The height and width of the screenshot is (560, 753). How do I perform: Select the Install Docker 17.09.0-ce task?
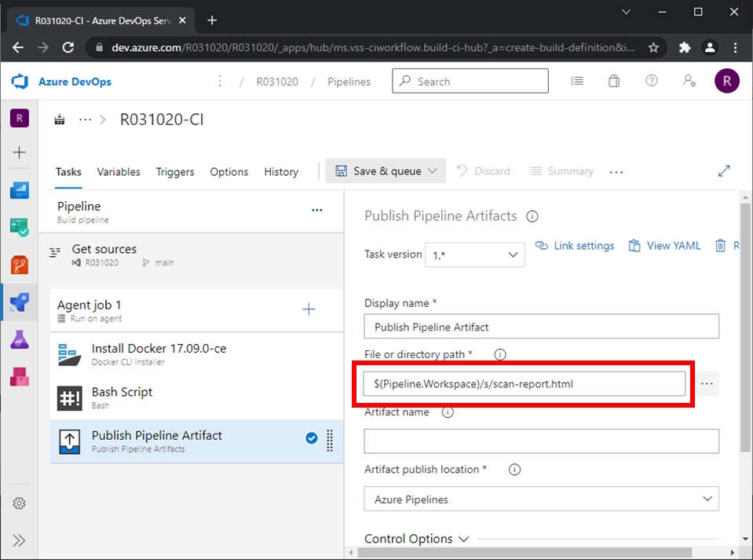[196, 354]
